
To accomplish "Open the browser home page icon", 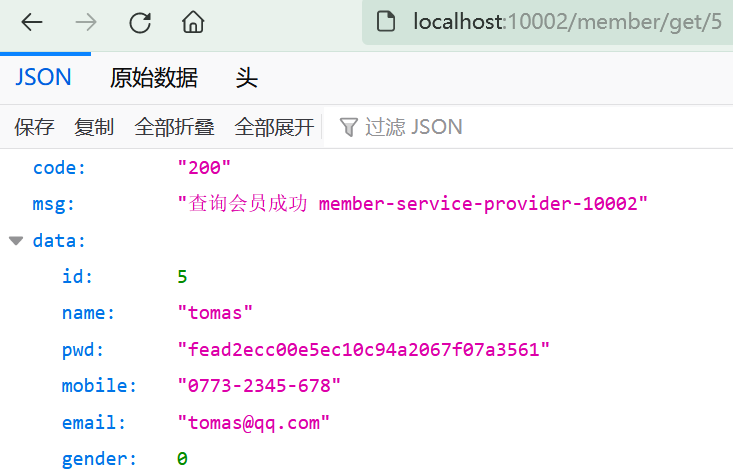I will [193, 22].
